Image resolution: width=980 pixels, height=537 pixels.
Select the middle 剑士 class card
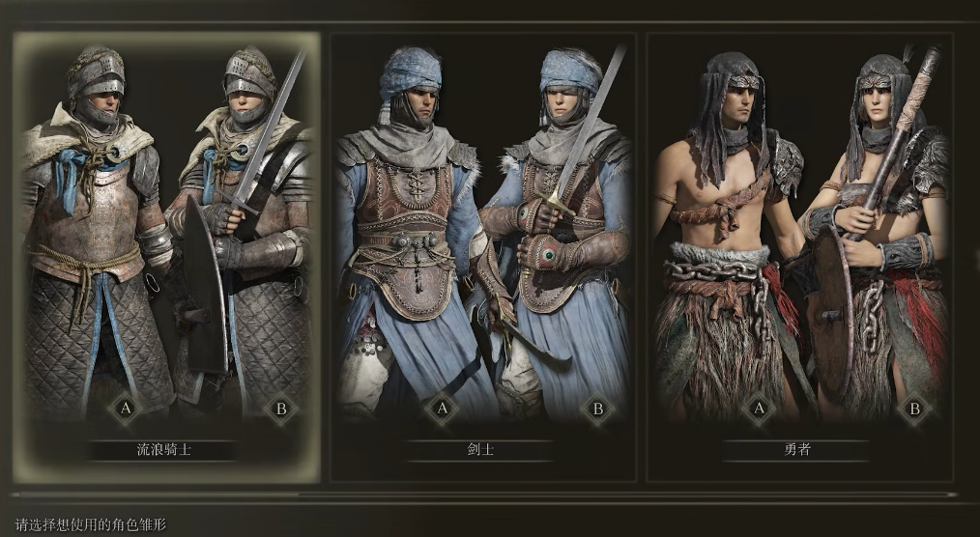tap(483, 257)
